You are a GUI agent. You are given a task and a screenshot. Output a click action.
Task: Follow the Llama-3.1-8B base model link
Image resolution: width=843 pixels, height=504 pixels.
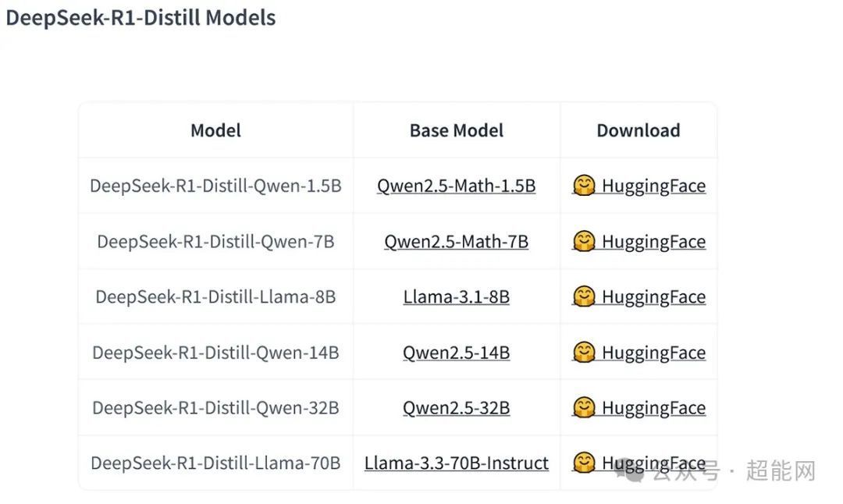456,297
